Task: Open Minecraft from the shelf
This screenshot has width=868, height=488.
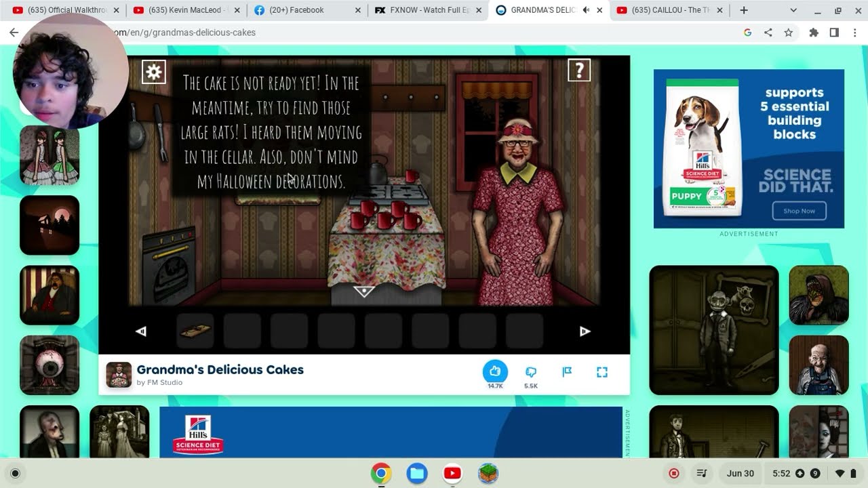Action: coord(488,473)
